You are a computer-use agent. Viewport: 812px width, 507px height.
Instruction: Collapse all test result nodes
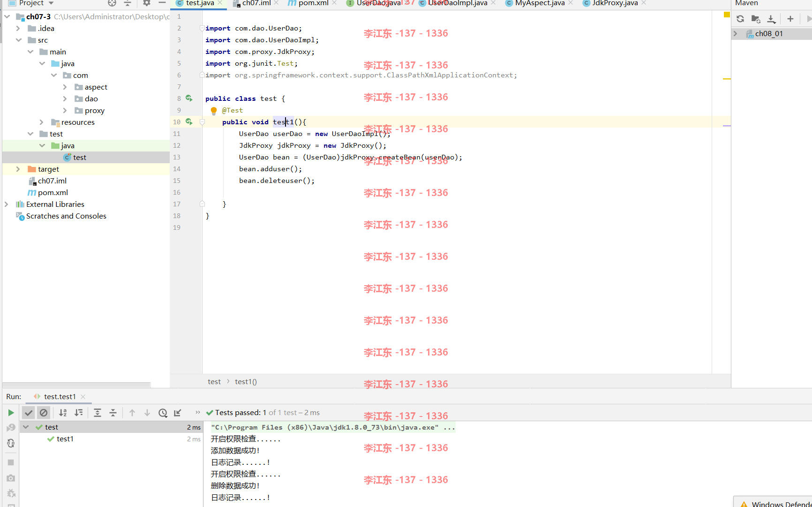click(x=113, y=413)
